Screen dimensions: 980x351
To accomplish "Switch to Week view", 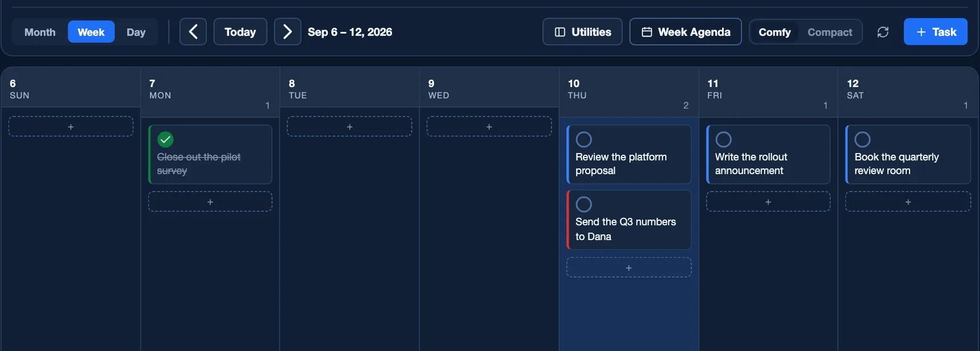I will click(x=91, y=32).
